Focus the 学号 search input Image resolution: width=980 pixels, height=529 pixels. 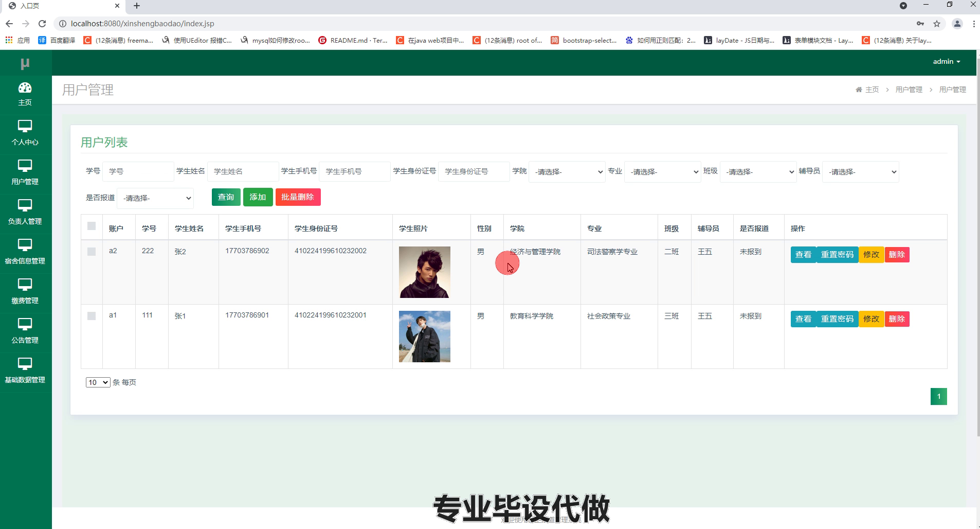click(138, 171)
